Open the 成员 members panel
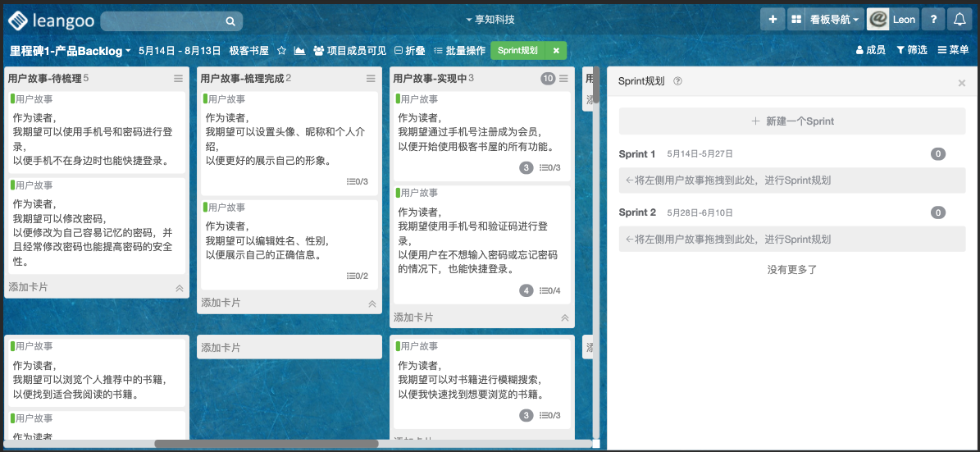The image size is (980, 452). pyautogui.click(x=870, y=51)
